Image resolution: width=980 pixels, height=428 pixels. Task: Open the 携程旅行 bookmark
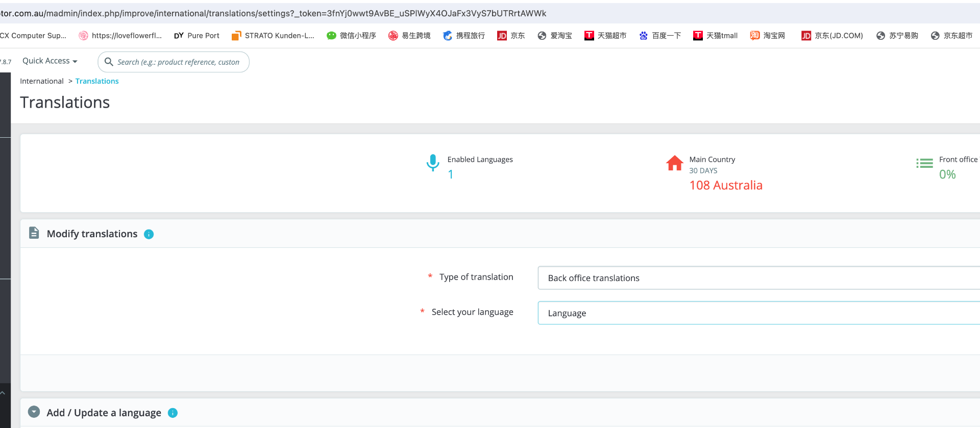(464, 36)
